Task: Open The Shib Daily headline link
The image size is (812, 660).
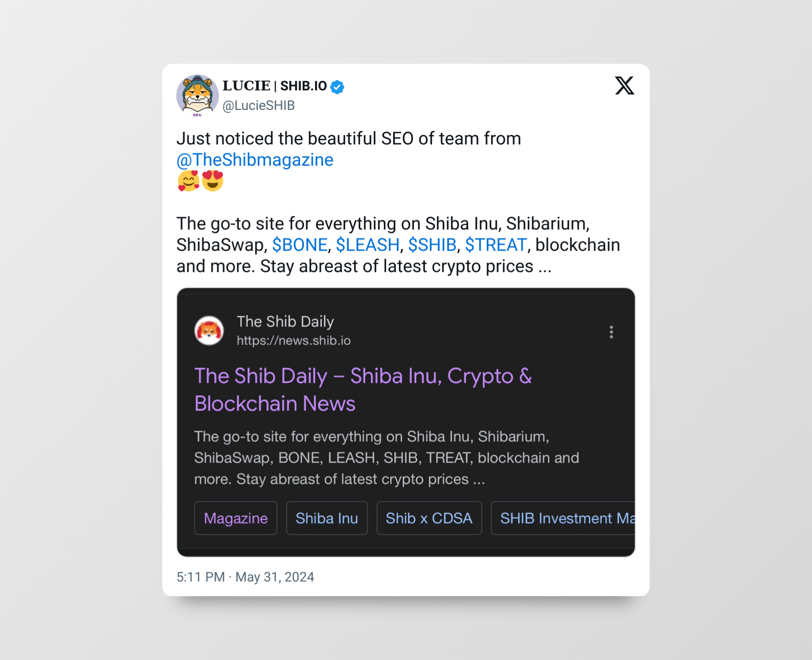Action: pos(363,390)
